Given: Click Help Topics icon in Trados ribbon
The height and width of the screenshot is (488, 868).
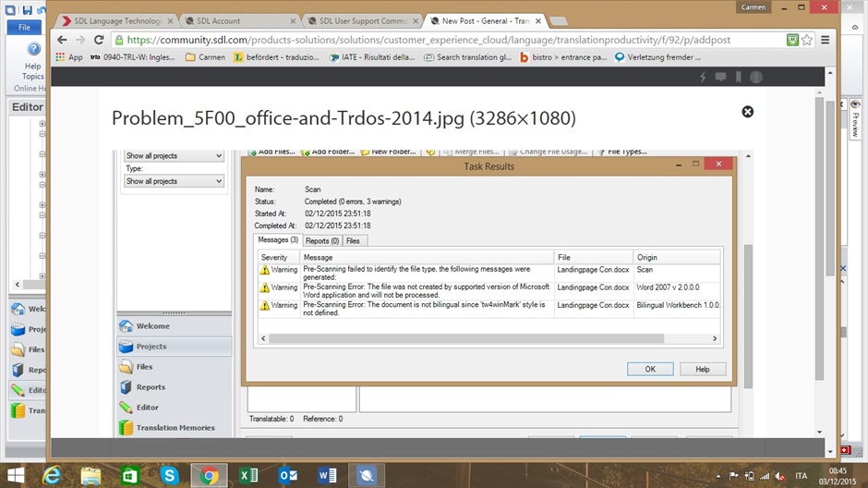Looking at the screenshot, I should (33, 61).
